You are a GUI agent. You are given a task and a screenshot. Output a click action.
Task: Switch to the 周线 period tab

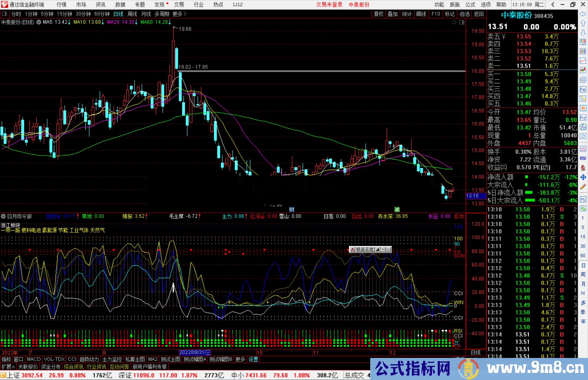click(132, 14)
